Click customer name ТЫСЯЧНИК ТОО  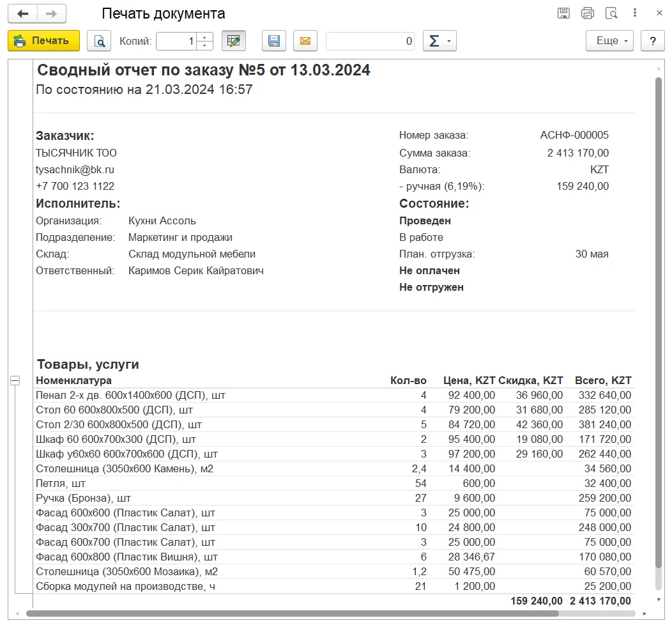click(x=76, y=153)
